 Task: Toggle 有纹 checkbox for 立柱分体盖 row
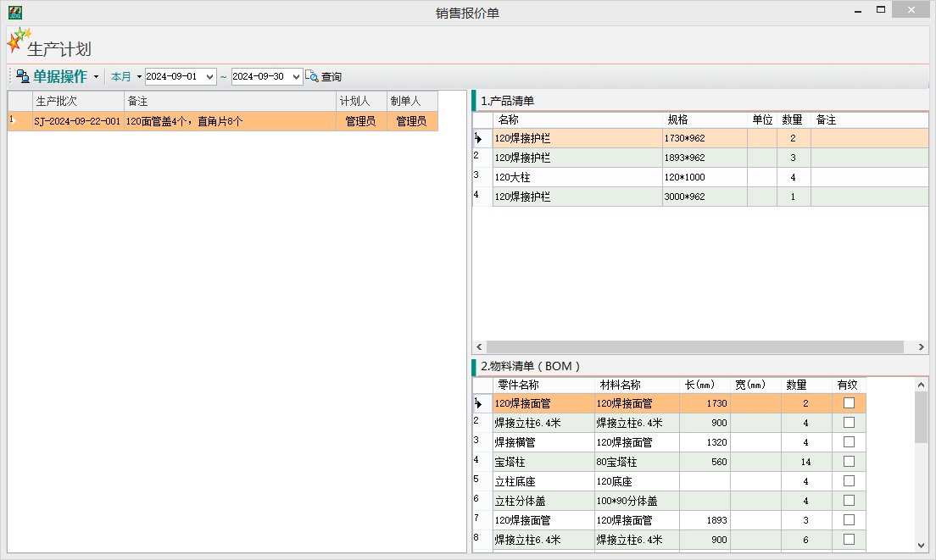tap(849, 501)
